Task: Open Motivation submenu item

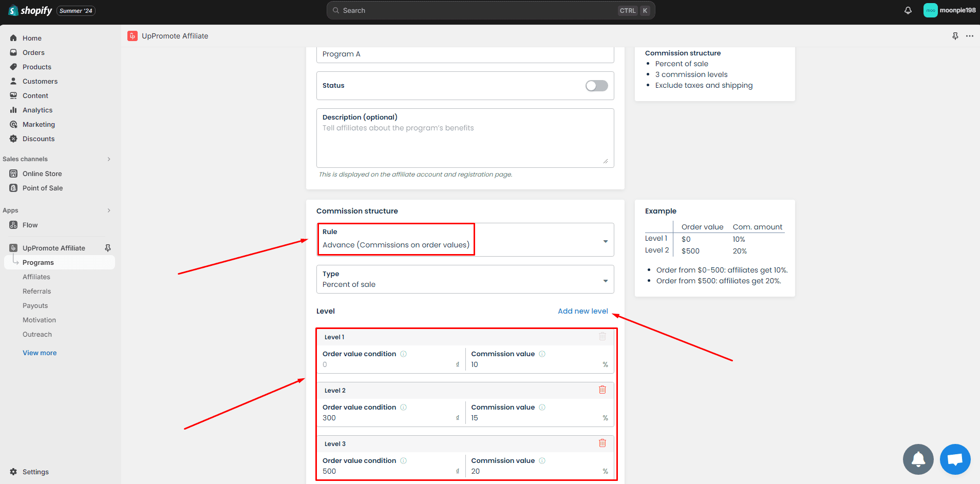Action: (x=40, y=320)
